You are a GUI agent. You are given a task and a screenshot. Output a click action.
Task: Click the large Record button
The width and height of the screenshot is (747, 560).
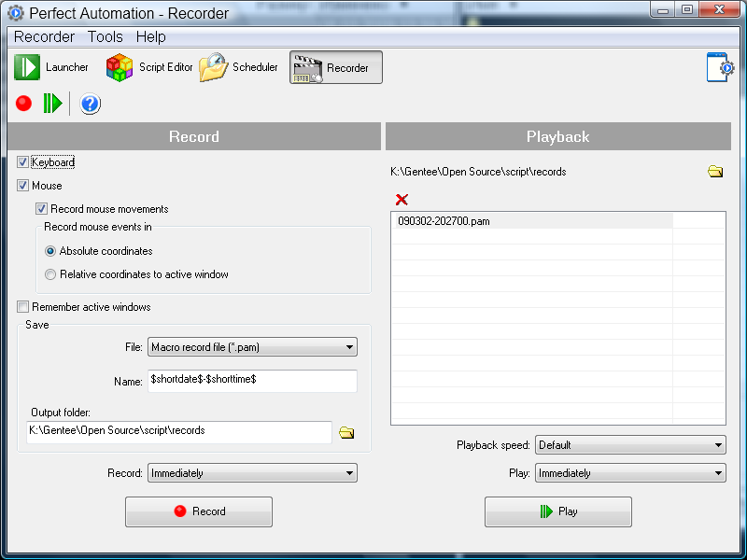[199, 511]
